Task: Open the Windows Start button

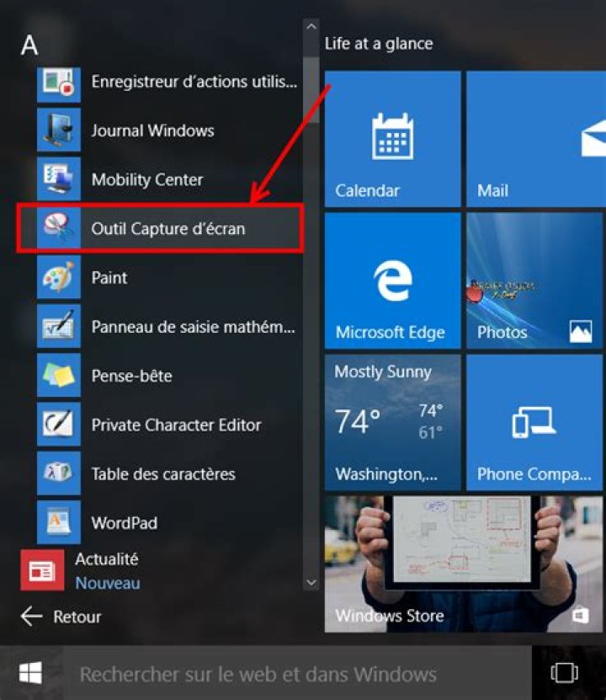Action: (31, 673)
